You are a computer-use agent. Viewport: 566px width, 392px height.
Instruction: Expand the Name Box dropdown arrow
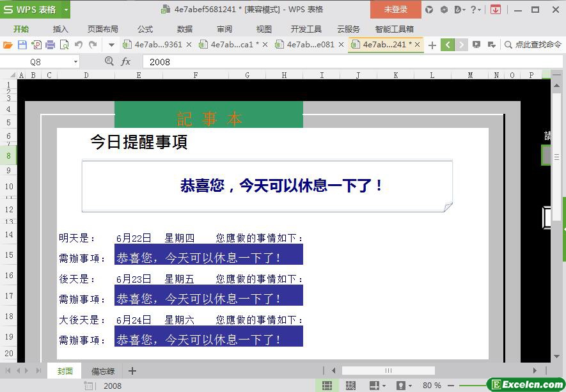click(x=75, y=62)
